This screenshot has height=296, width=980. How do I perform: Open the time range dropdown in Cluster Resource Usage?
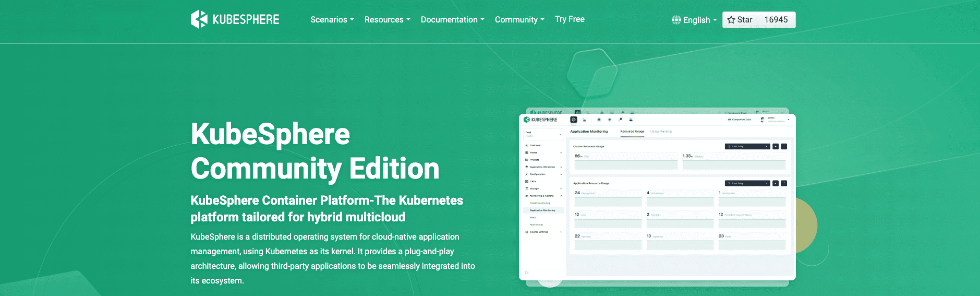[x=747, y=147]
